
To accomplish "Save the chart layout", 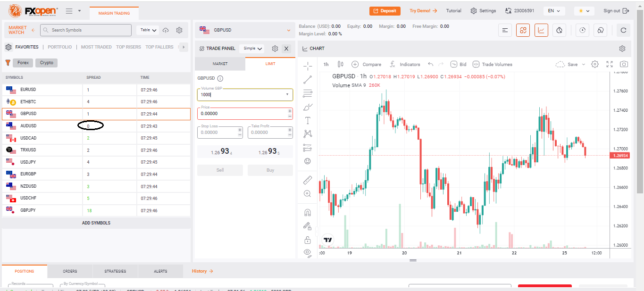I will (x=567, y=64).
